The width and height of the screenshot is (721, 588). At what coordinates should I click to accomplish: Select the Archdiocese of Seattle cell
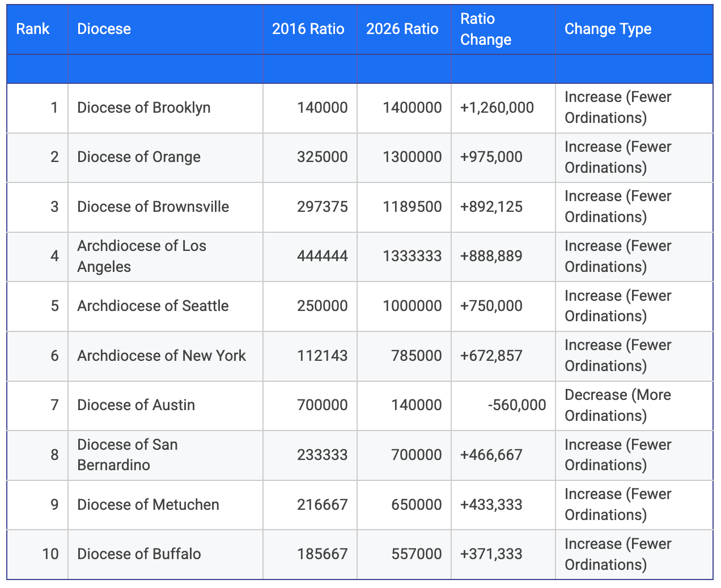[166, 306]
